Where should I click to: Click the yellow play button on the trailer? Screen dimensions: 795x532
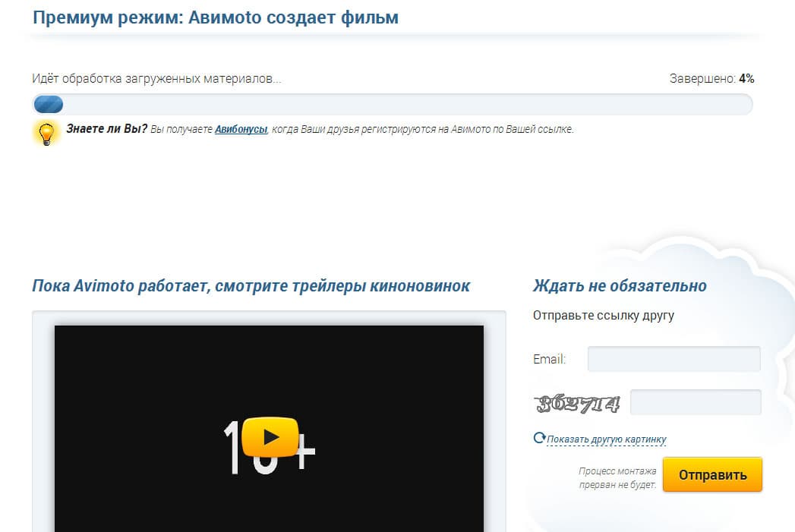click(270, 436)
